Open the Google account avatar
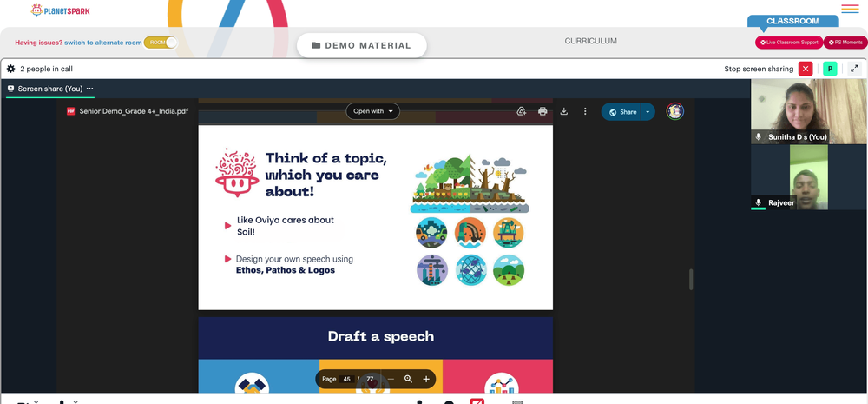This screenshot has height=404, width=868. [x=674, y=111]
